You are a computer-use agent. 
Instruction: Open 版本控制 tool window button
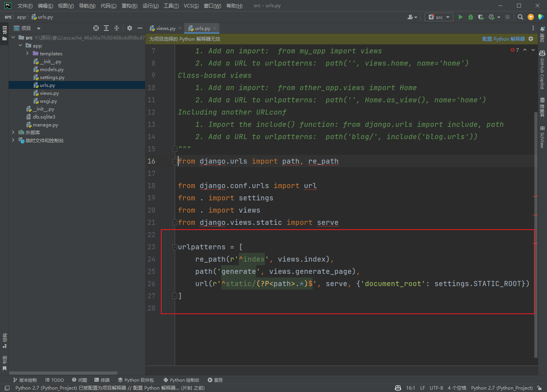pos(25,380)
